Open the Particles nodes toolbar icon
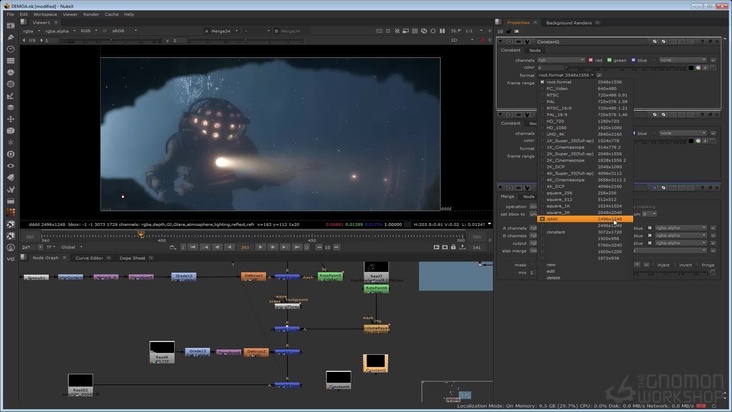The height and width of the screenshot is (412, 732). click(10, 142)
